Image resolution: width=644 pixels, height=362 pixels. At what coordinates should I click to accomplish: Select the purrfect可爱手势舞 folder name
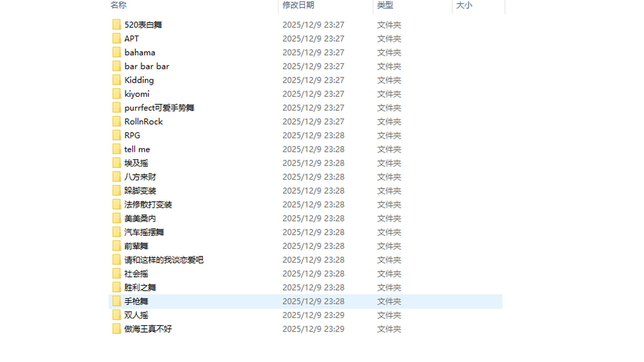(x=159, y=108)
